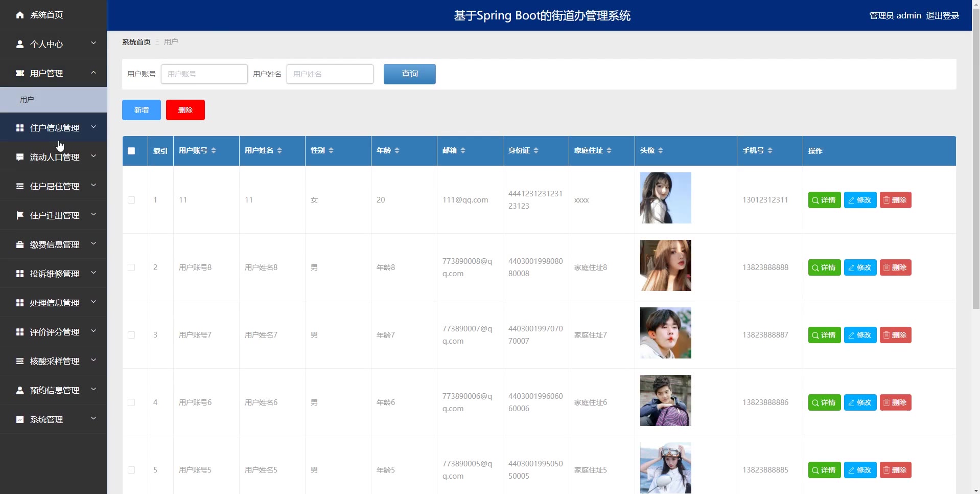Click the home icon beside 系统首页
The height and width of the screenshot is (494, 980).
[x=20, y=15]
